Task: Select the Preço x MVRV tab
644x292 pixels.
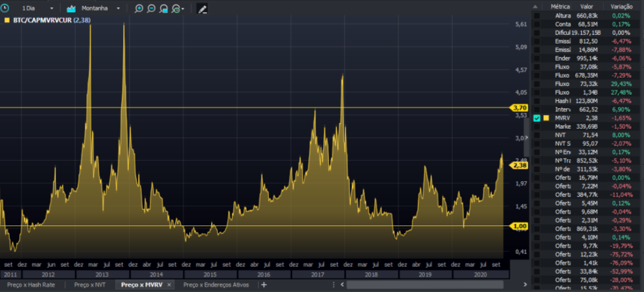Action: [142, 285]
